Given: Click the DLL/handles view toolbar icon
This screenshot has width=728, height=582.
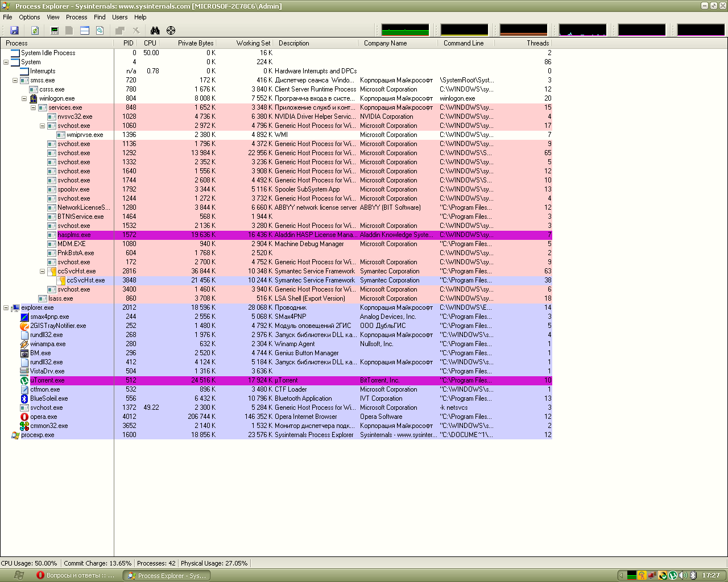Looking at the screenshot, I should pos(100,30).
